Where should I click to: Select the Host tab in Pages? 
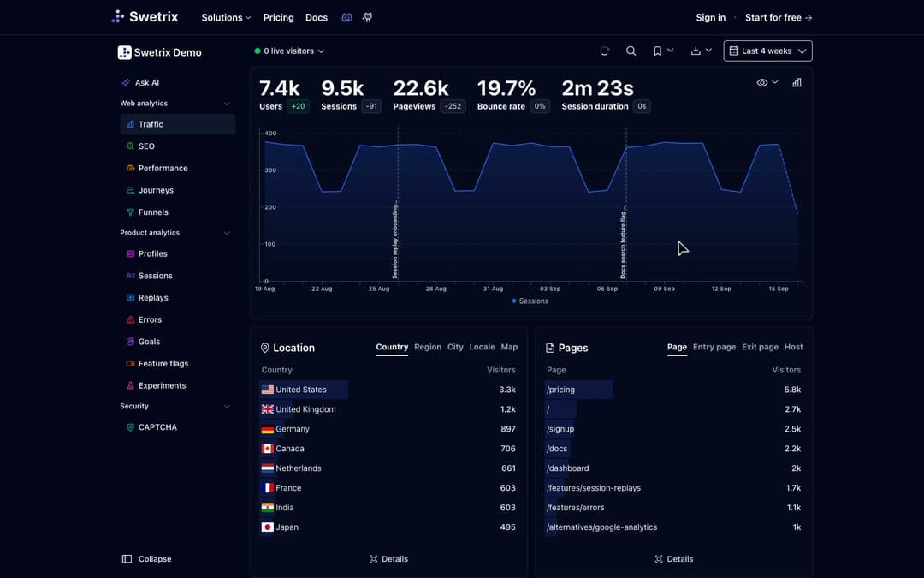tap(794, 347)
